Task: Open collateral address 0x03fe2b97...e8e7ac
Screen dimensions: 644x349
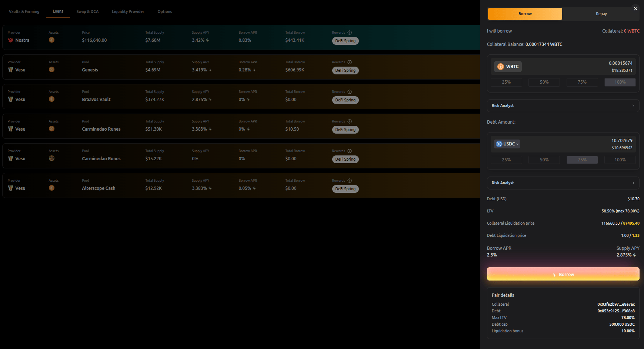Action: 616,304
